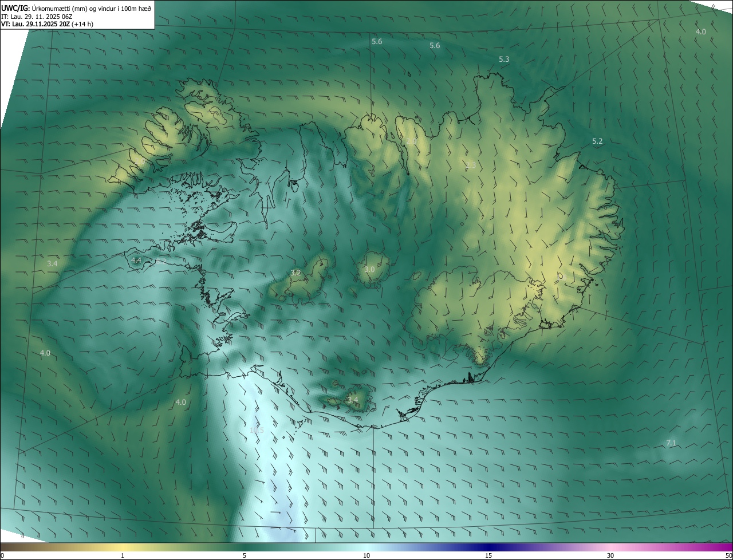Click the dark navy color scale segment at 15

pyautogui.click(x=488, y=547)
